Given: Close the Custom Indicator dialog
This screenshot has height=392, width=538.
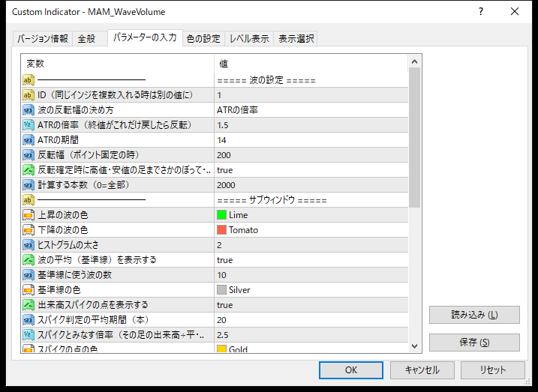Looking at the screenshot, I should [x=515, y=12].
